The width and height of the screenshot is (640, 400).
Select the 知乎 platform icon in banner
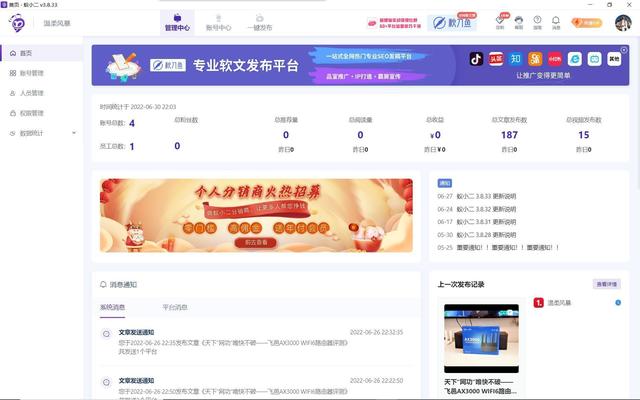point(516,59)
